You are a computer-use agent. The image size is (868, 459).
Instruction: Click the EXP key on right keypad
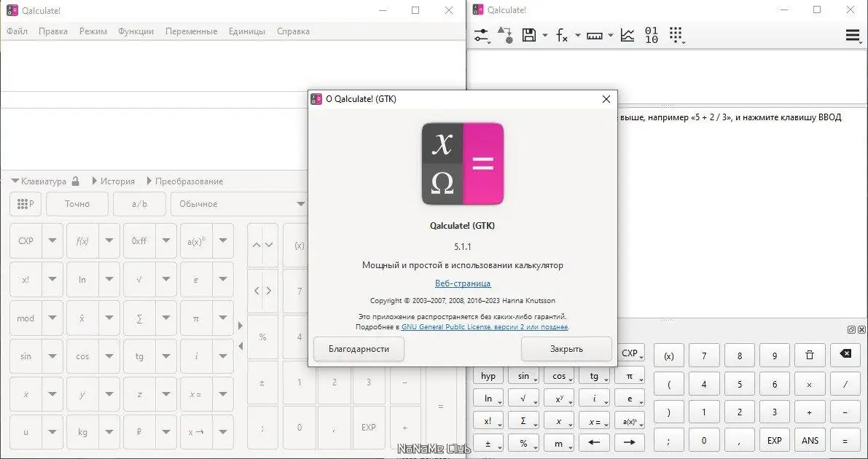click(x=775, y=441)
